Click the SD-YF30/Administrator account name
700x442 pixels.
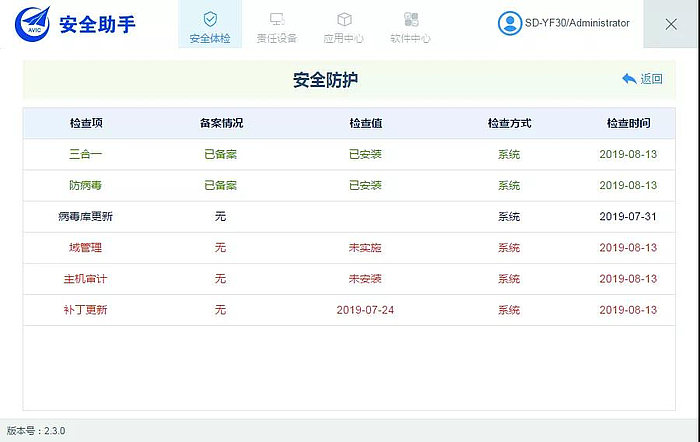[x=579, y=23]
